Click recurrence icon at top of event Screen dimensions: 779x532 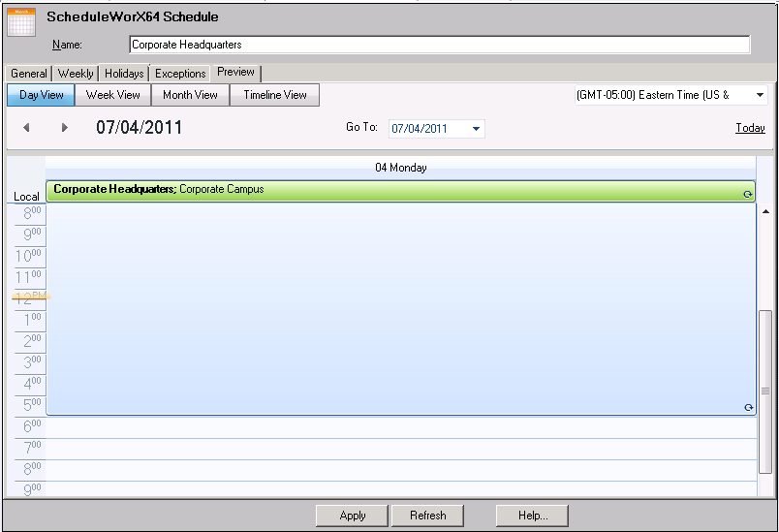point(747,194)
